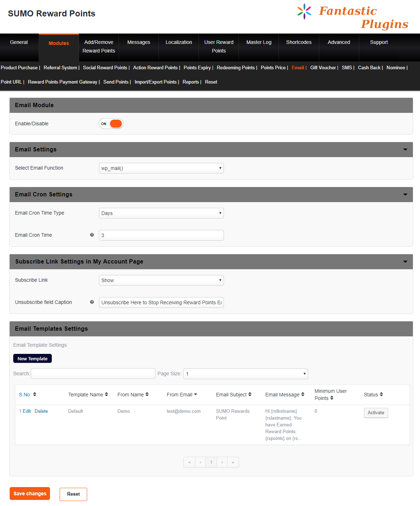The height and width of the screenshot is (506, 420).
Task: Sort table by S.No column arrows
Action: pyautogui.click(x=35, y=395)
